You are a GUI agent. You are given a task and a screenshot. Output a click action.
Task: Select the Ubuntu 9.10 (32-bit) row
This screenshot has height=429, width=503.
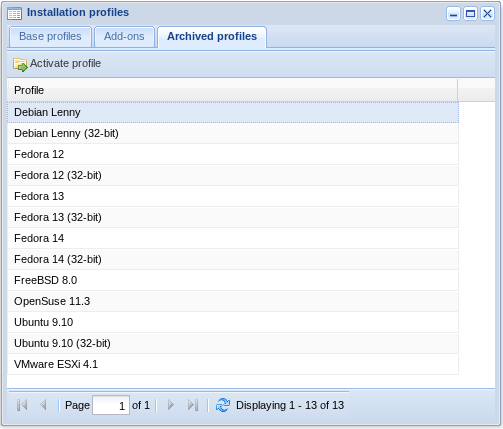[233, 343]
